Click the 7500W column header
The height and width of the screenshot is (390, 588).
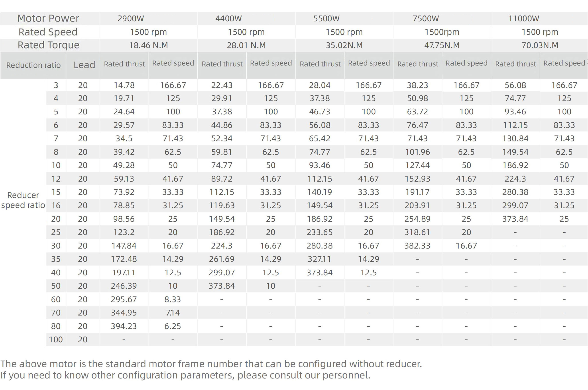point(425,18)
